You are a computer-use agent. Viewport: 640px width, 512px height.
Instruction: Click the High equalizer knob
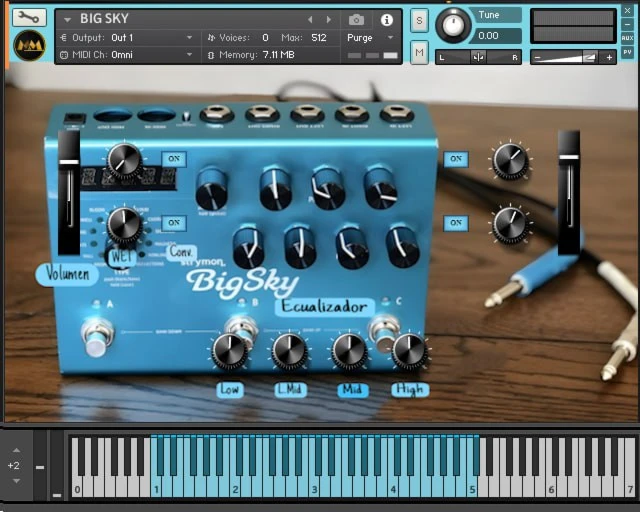(409, 351)
